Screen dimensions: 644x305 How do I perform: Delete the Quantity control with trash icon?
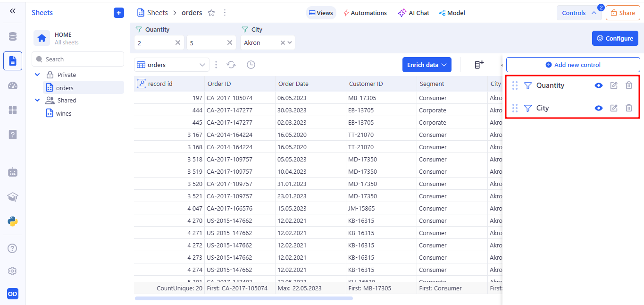[628, 85]
